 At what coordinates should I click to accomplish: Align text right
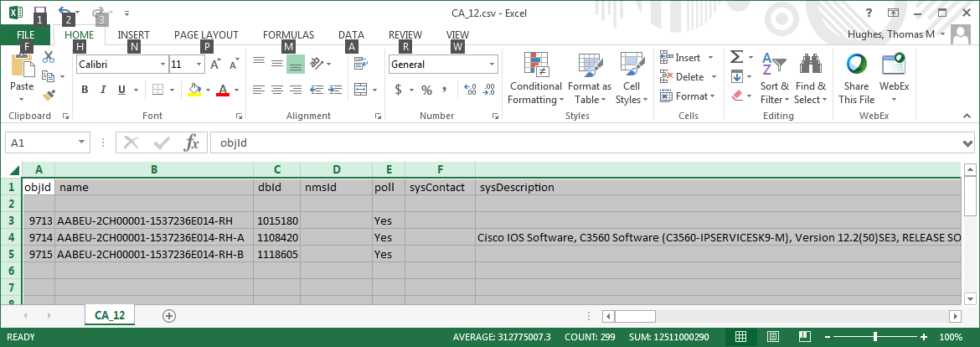[296, 90]
